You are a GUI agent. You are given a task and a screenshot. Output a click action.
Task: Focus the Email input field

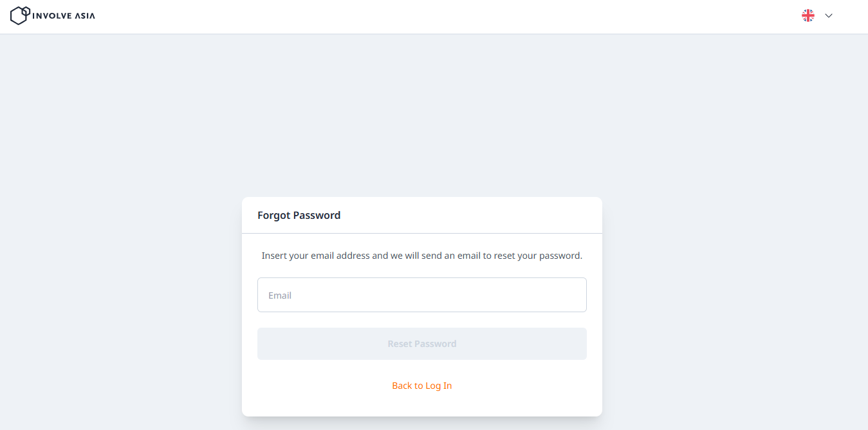tap(421, 295)
